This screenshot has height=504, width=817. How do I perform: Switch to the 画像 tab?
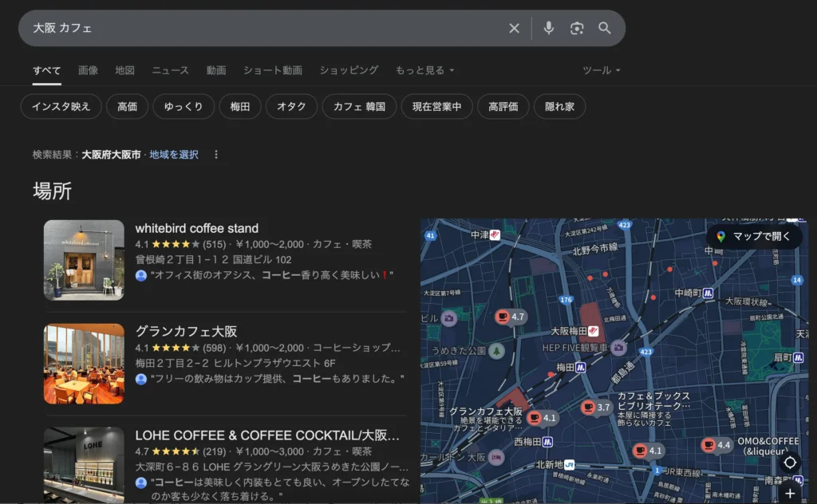point(88,70)
